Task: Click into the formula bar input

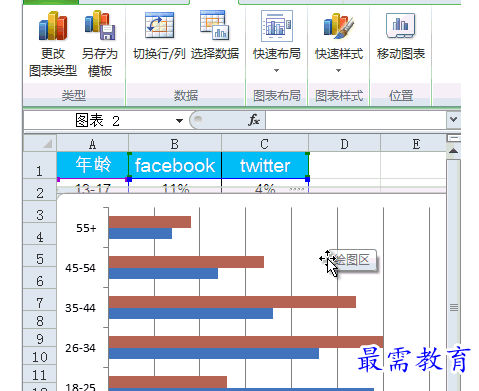Action: click(356, 120)
